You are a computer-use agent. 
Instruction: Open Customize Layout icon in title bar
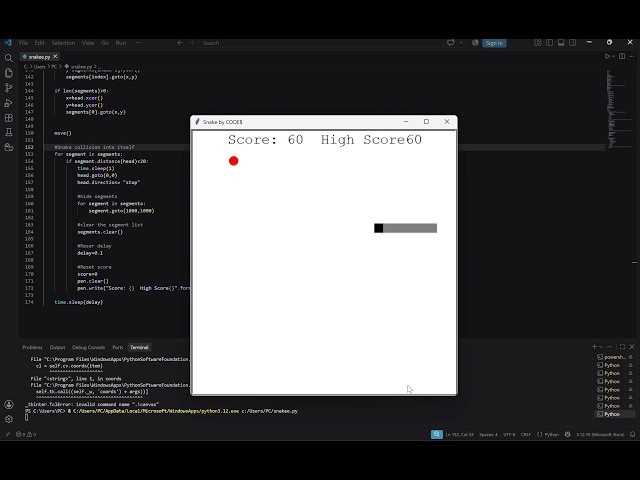pyautogui.click(x=538, y=42)
